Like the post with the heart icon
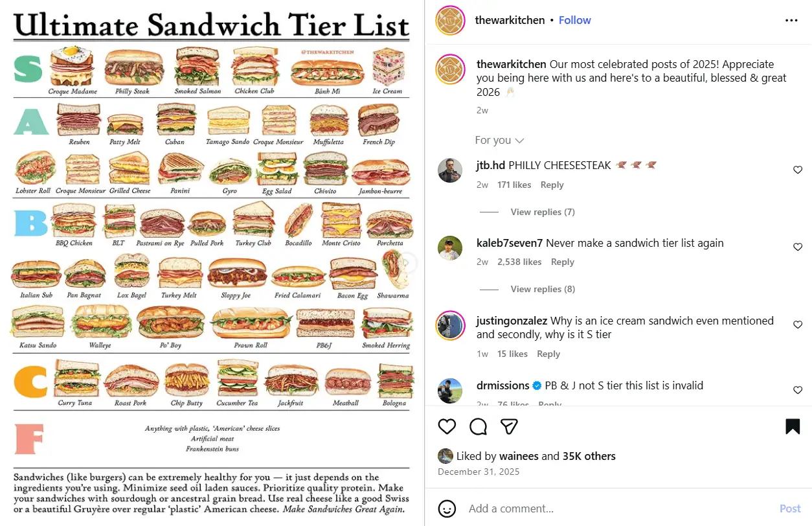Screen dimensions: 812x526 [447, 426]
